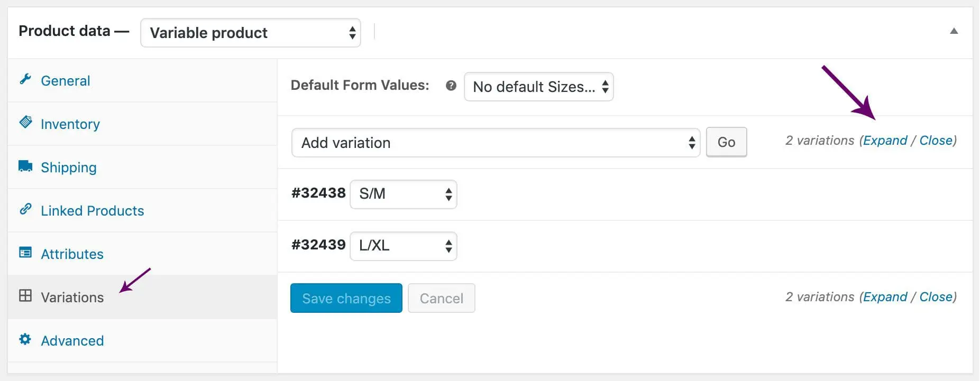Image resolution: width=980 pixels, height=381 pixels.
Task: Switch to the Attributes tab
Action: pos(72,254)
